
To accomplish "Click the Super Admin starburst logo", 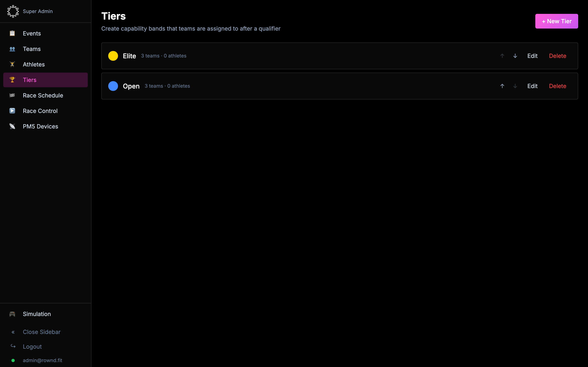I will pos(13,11).
